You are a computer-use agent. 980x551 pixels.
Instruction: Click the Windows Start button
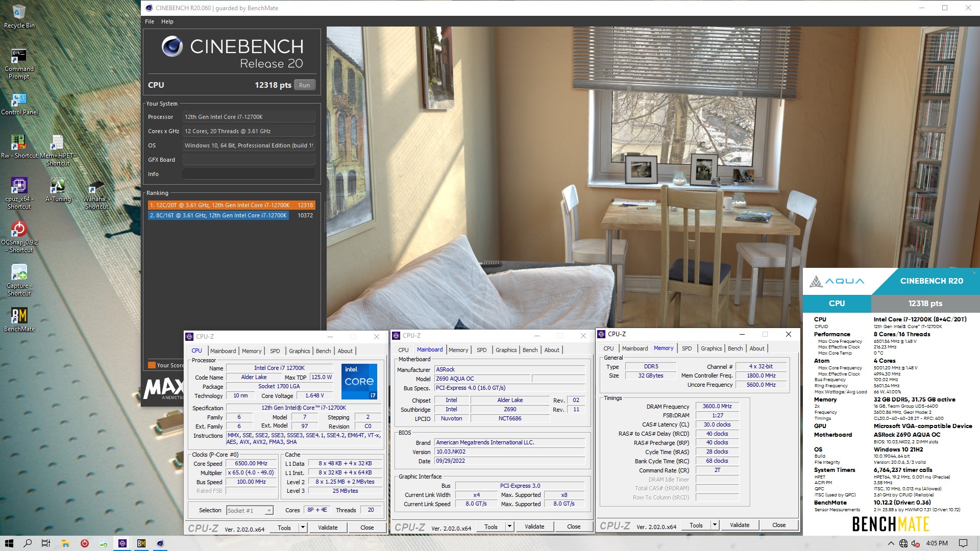pos(9,543)
